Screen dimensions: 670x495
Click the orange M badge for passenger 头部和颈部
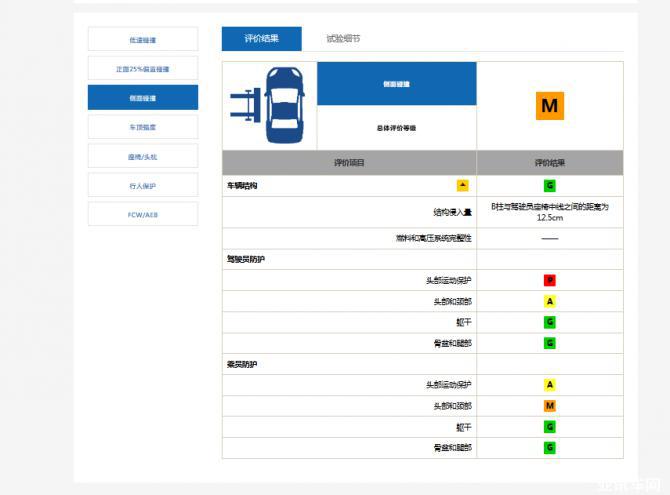549,406
